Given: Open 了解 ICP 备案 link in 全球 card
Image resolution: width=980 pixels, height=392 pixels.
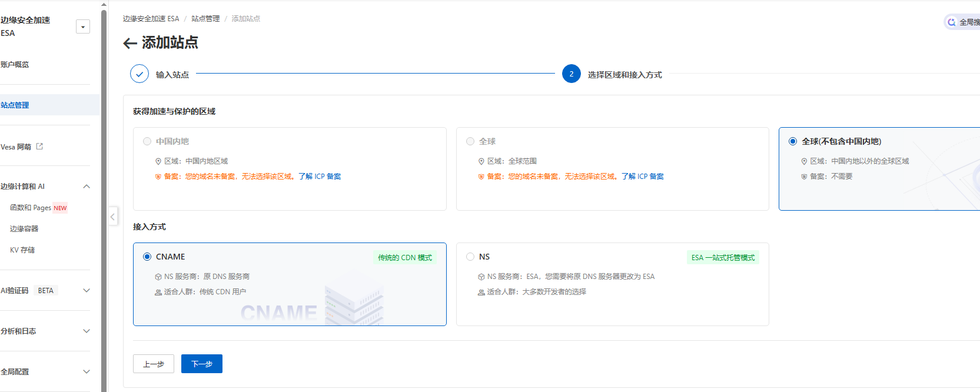Looking at the screenshot, I should (643, 177).
